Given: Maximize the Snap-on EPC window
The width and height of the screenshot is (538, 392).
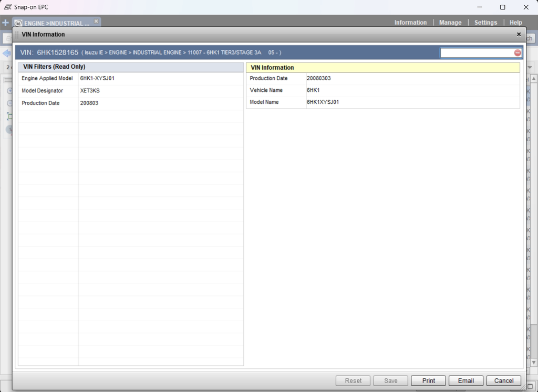Looking at the screenshot, I should (x=502, y=7).
